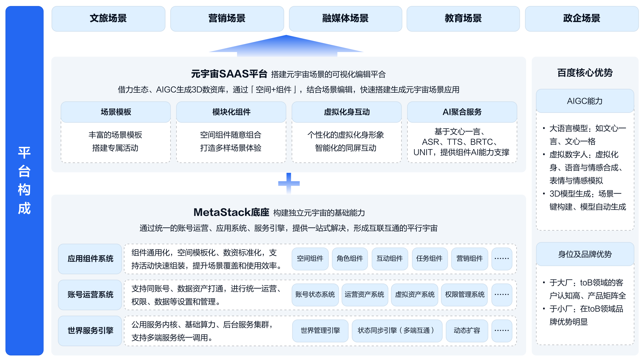Viewport: 644px width, 362px height.
Task: Click text UNIT，提供组件AI能力支撑
Action: pos(461,152)
